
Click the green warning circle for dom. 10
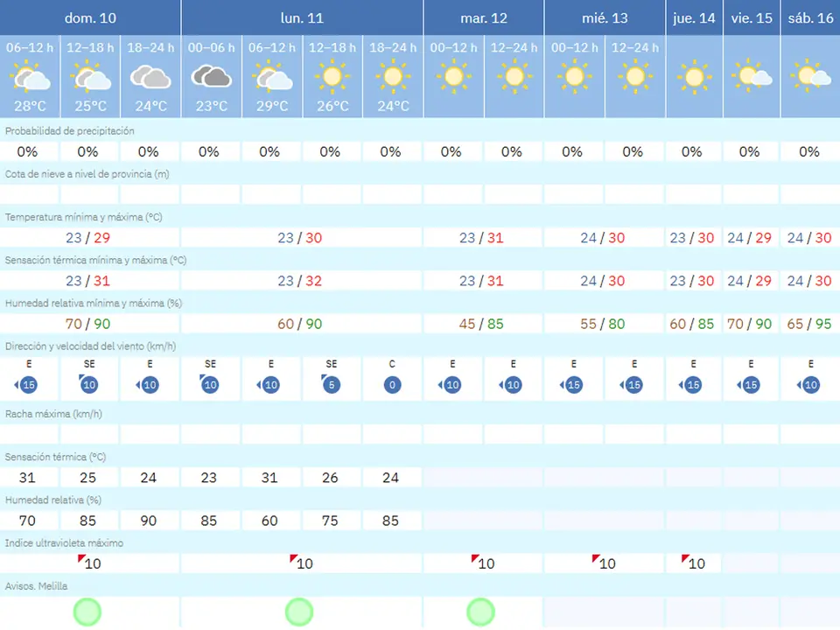click(x=87, y=612)
